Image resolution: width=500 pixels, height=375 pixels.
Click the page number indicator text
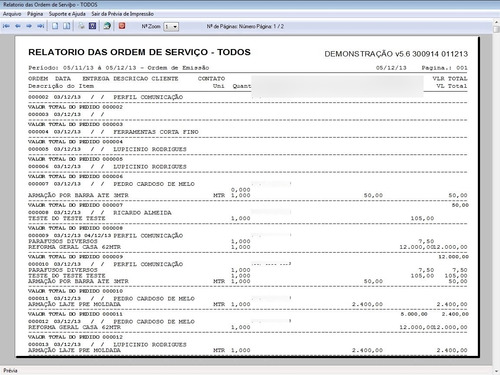tap(245, 26)
